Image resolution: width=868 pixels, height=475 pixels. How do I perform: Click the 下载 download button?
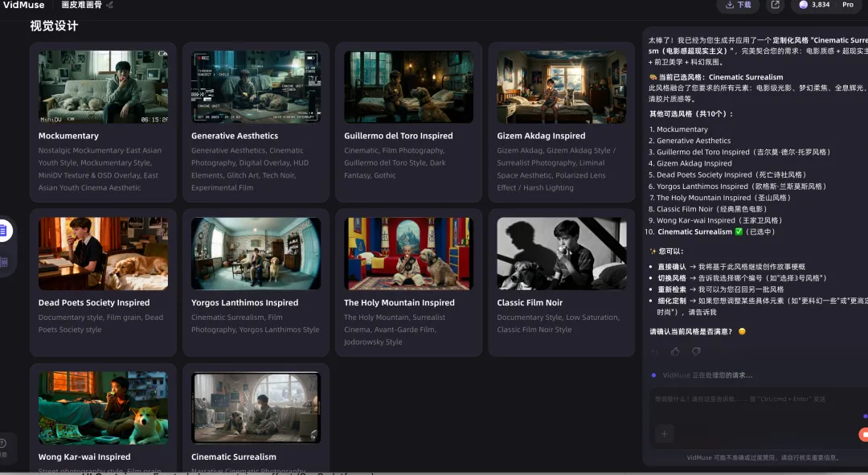click(x=739, y=5)
